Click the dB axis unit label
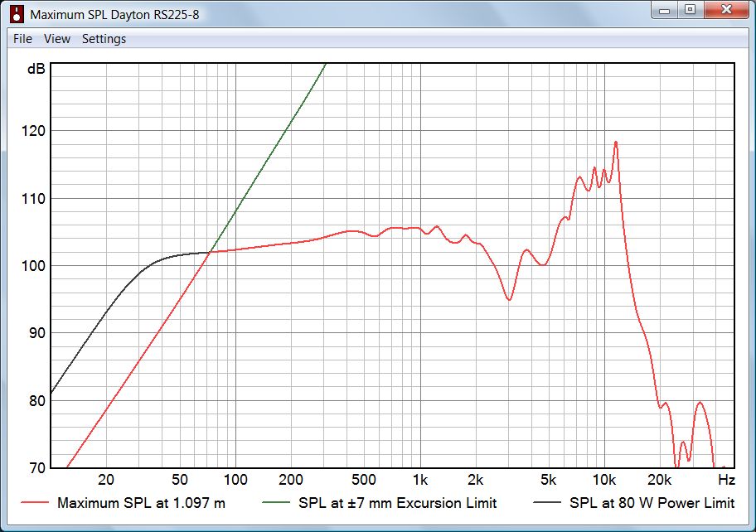756x532 pixels. coord(36,69)
